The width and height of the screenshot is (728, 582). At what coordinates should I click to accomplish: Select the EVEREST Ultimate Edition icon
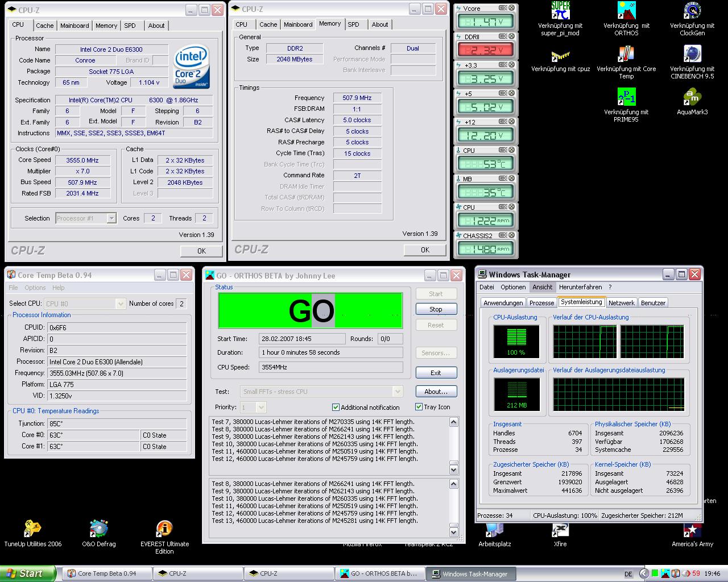(164, 537)
